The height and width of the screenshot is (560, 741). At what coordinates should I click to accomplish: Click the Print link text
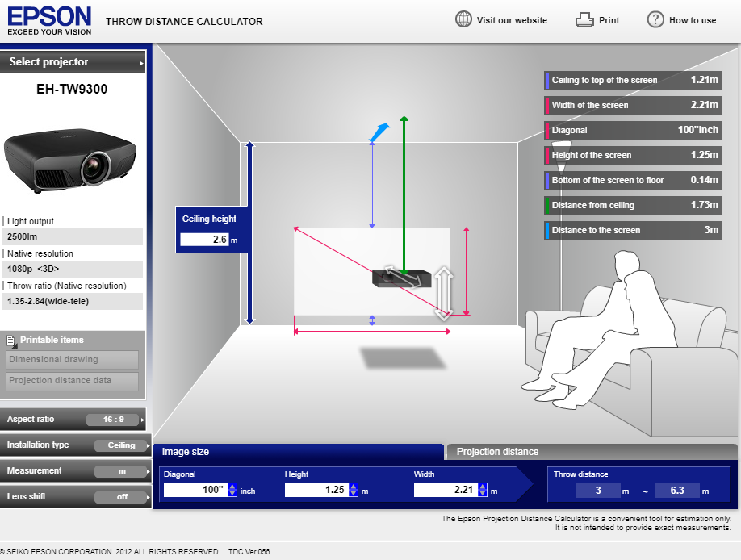[609, 20]
